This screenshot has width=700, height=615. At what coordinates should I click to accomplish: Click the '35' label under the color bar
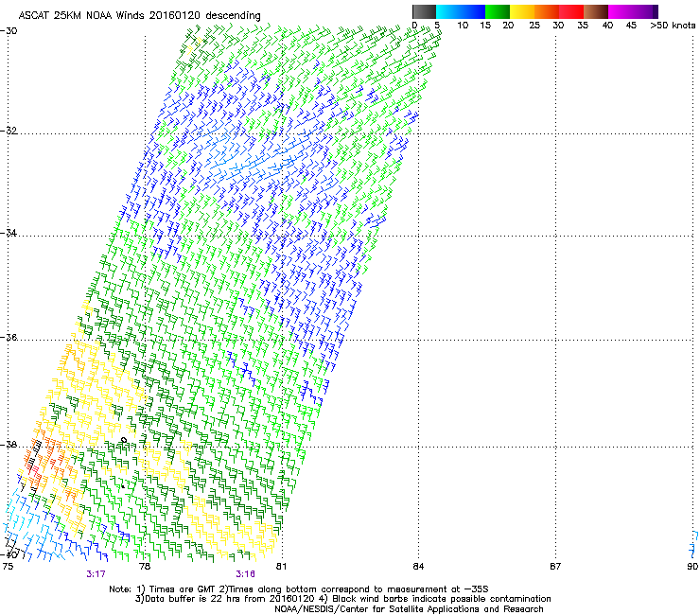coord(583,26)
